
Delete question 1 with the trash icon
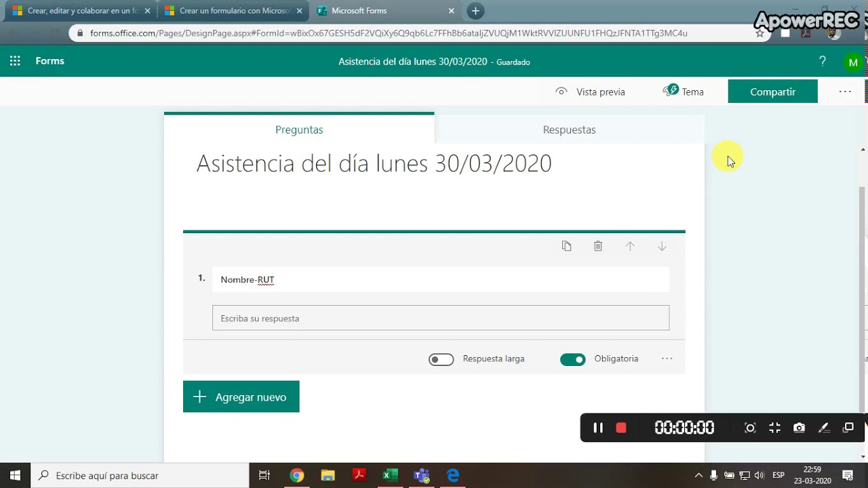598,246
